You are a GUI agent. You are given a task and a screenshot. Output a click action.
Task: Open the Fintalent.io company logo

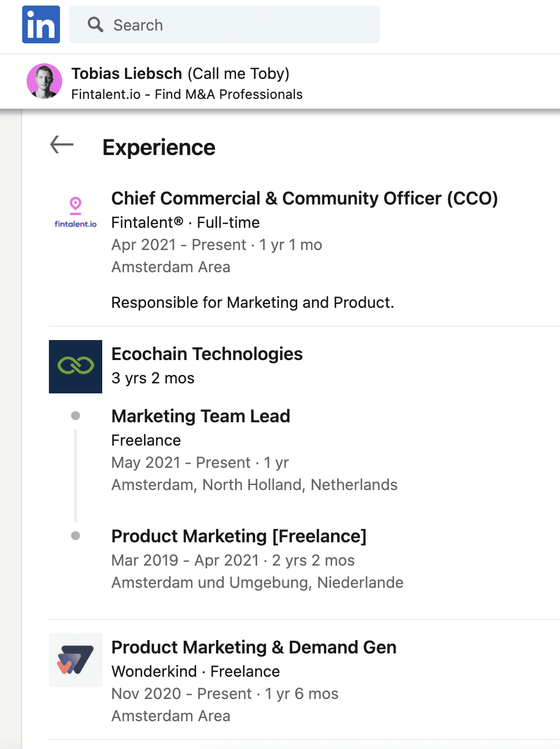point(76,212)
